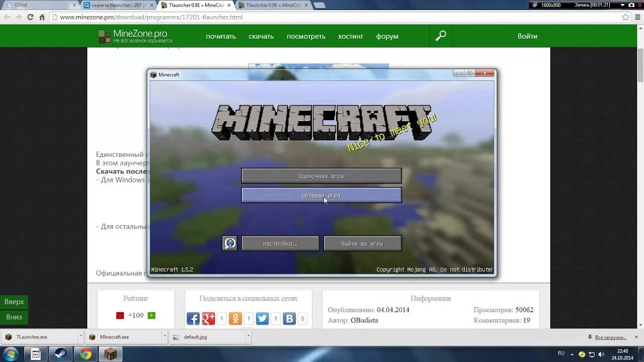Open default.jpg download options arrow
Screen dimensions: 644x362
(x=248, y=337)
